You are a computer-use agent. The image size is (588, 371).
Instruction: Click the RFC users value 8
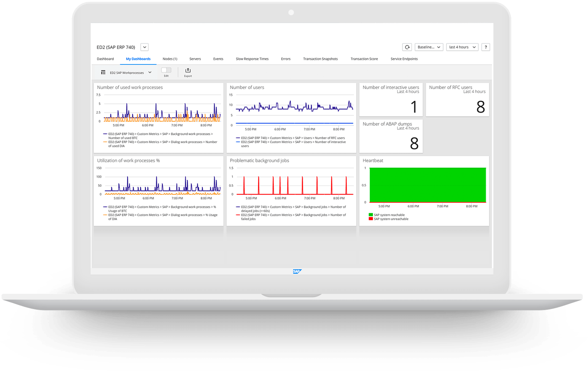(481, 107)
